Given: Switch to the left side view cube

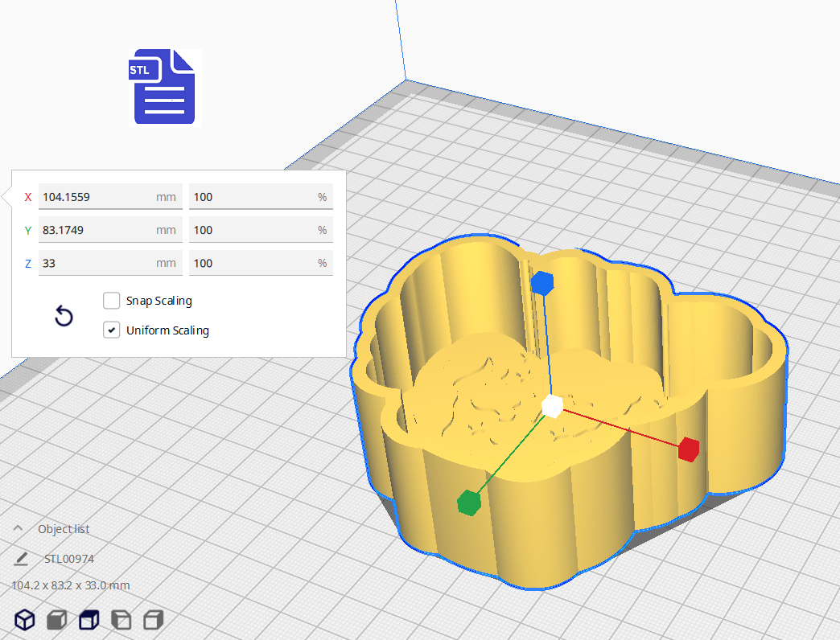Looking at the screenshot, I should (121, 620).
